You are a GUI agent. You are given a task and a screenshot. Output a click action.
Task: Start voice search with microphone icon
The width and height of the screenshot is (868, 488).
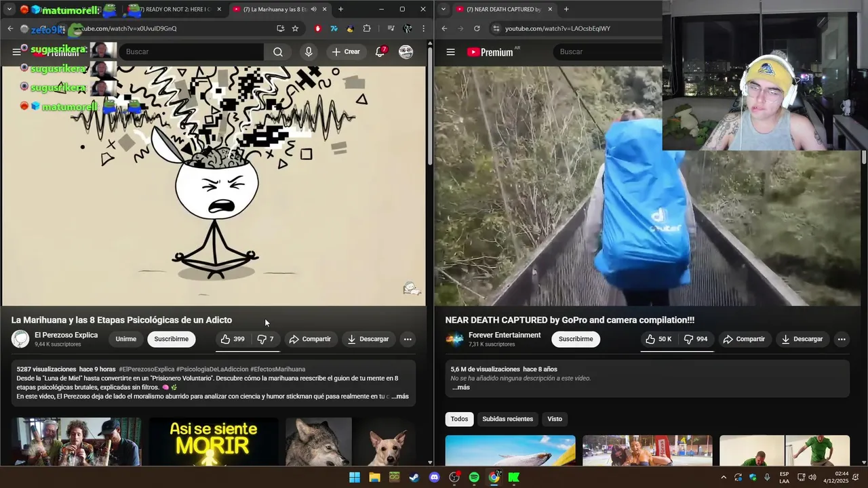pyautogui.click(x=309, y=52)
